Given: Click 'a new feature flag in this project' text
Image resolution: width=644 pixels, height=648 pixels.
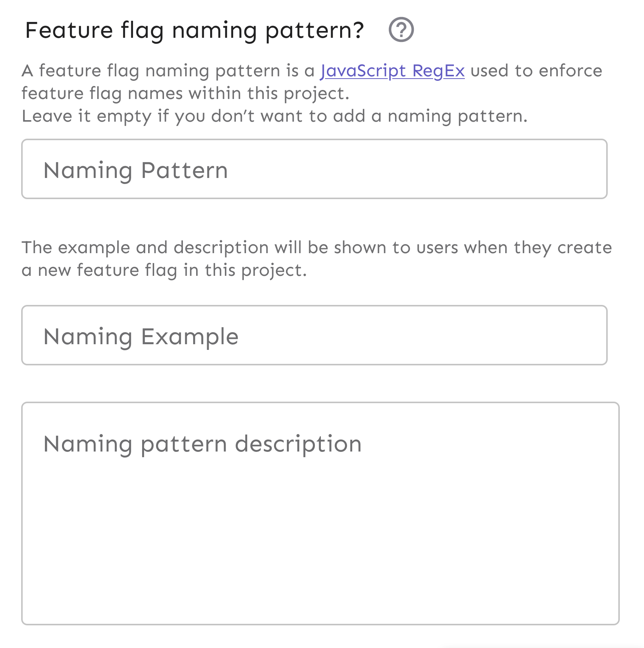Looking at the screenshot, I should [164, 270].
